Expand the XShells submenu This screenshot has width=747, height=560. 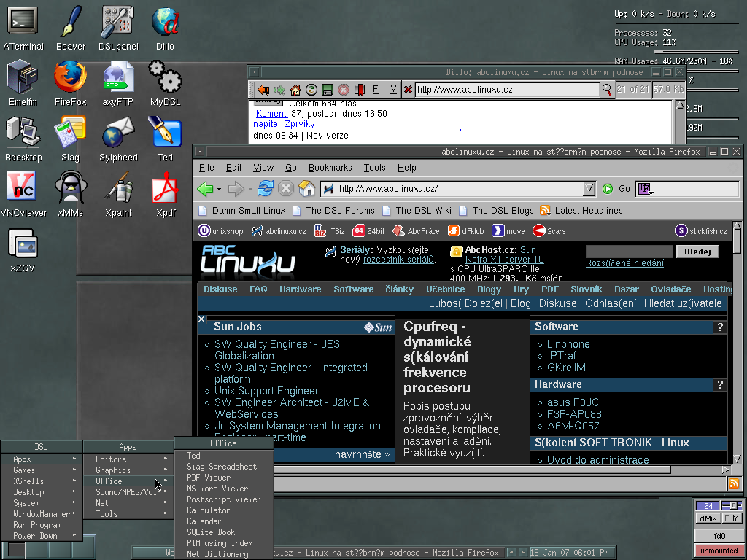pyautogui.click(x=42, y=481)
